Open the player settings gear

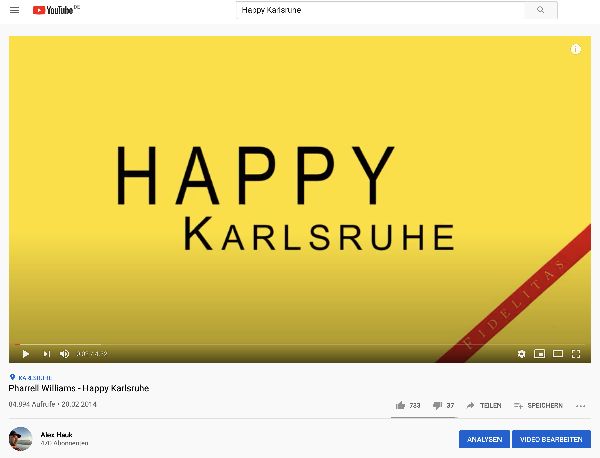[521, 354]
